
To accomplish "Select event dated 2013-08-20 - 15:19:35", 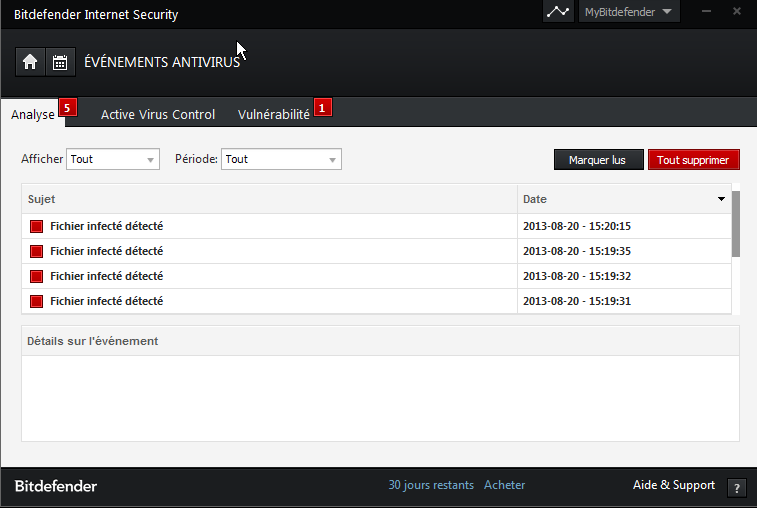I will pos(377,251).
